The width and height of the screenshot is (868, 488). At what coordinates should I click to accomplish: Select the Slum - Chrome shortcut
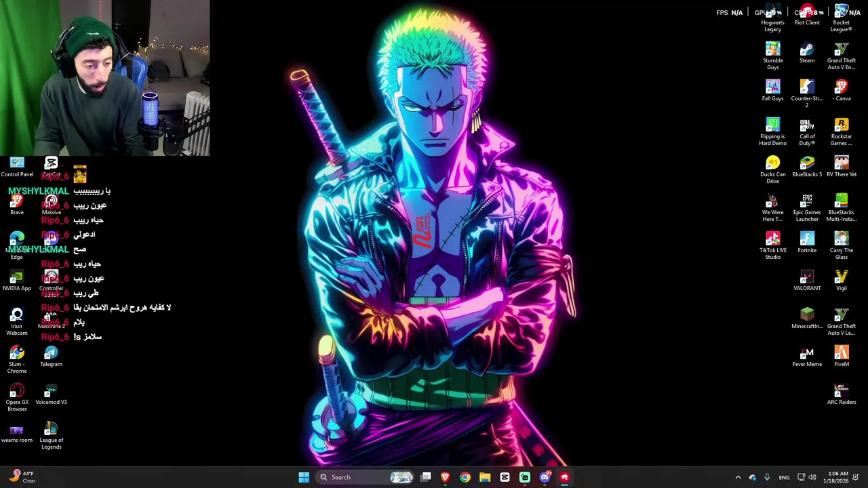click(x=17, y=360)
